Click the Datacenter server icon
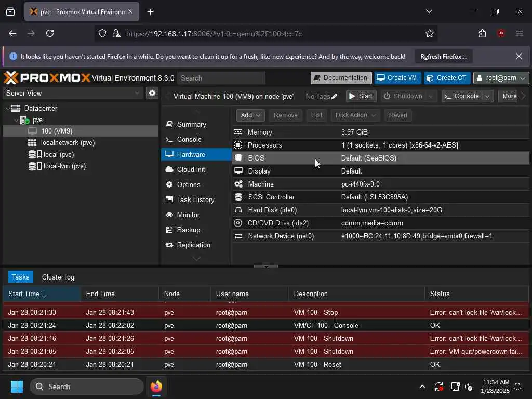The height and width of the screenshot is (399, 532). pos(16,108)
